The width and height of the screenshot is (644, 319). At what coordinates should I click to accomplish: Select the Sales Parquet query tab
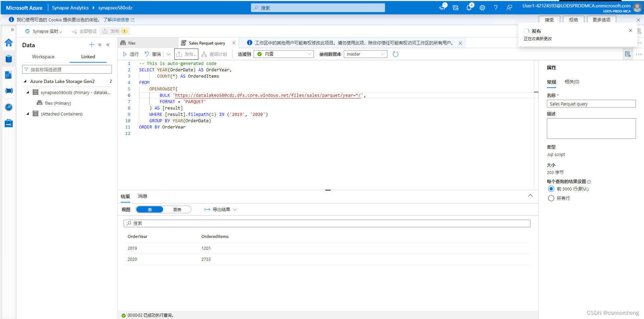(x=207, y=43)
